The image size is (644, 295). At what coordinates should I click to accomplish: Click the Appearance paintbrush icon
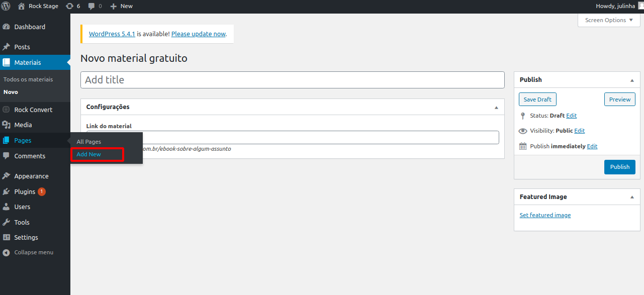coord(7,176)
